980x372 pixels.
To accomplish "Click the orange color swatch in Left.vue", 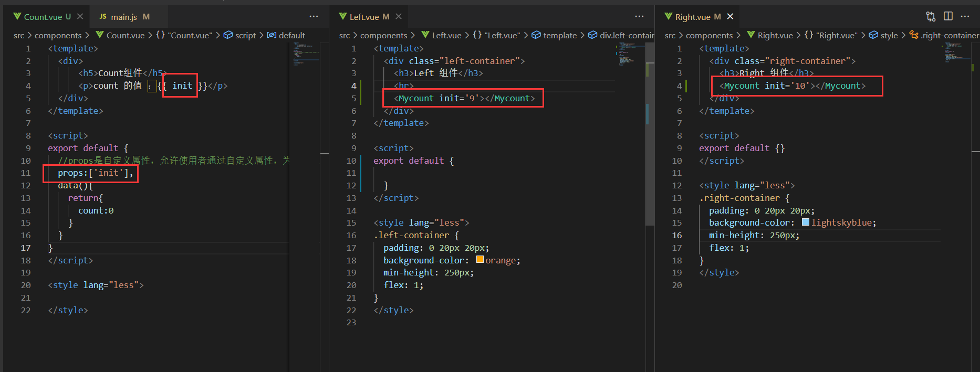I will (x=479, y=260).
